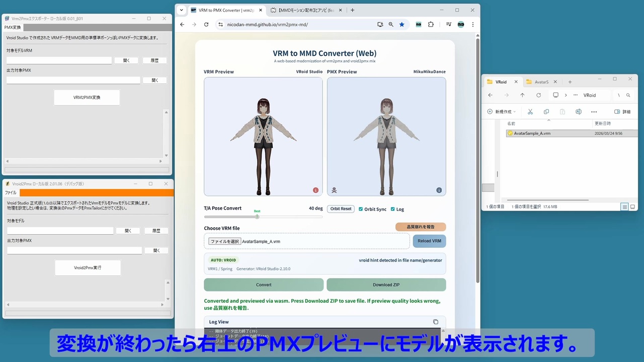Click the VRM Preview model viewport
The width and height of the screenshot is (644, 362).
(x=263, y=136)
